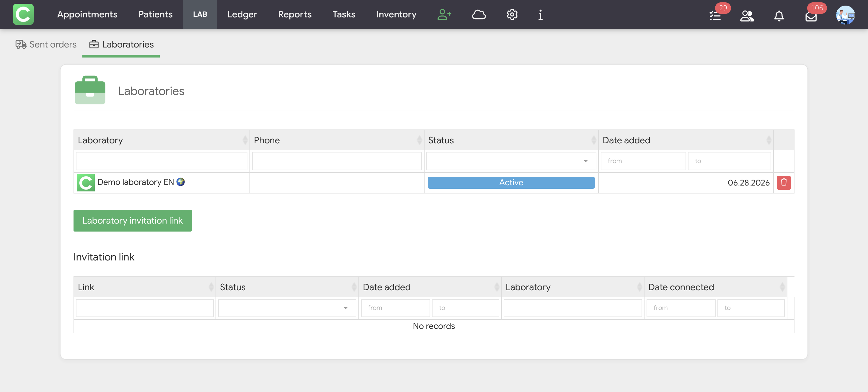The image size is (868, 392).
Task: Select the LAB menu item
Action: [200, 14]
